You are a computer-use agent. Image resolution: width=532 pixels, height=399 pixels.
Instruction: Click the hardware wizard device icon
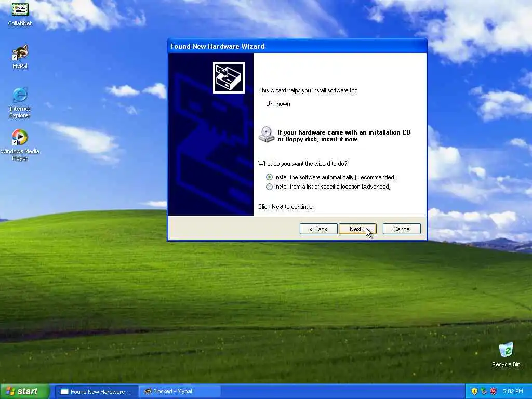[229, 78]
